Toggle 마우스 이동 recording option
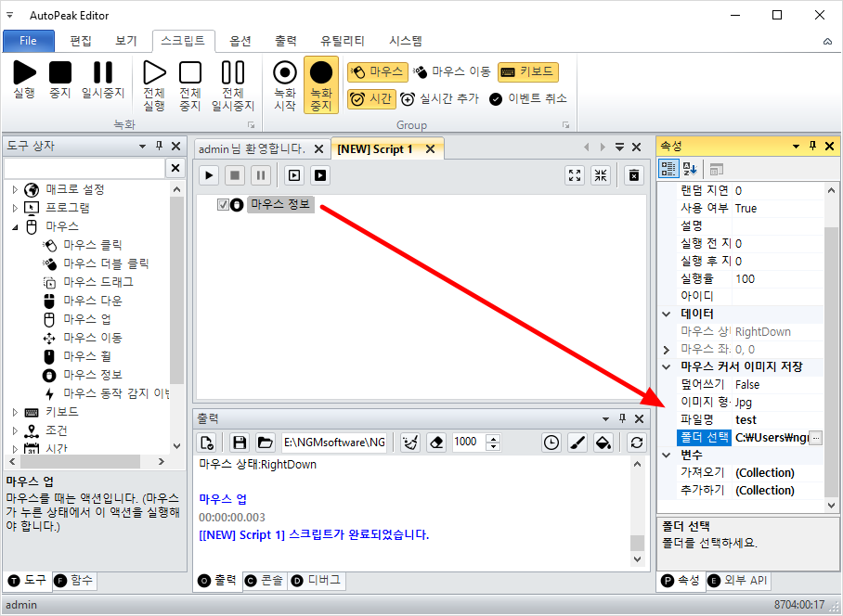The height and width of the screenshot is (616, 843). pos(452,72)
